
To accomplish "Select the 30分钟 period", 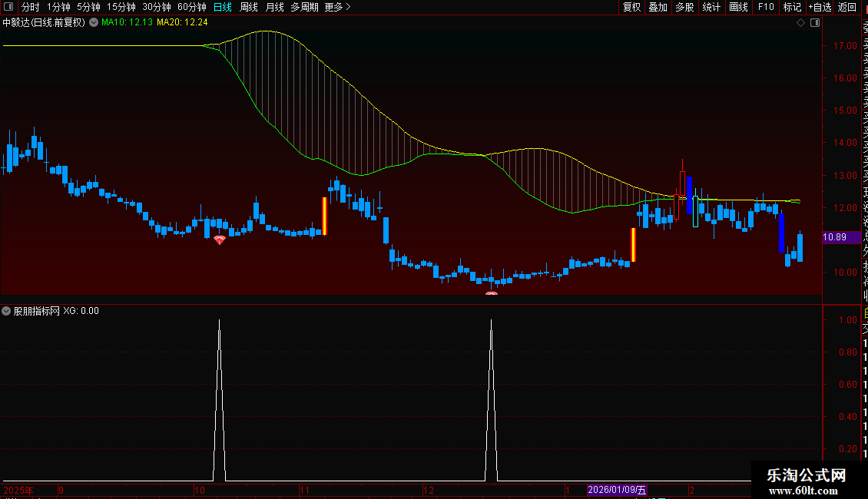I will [157, 7].
